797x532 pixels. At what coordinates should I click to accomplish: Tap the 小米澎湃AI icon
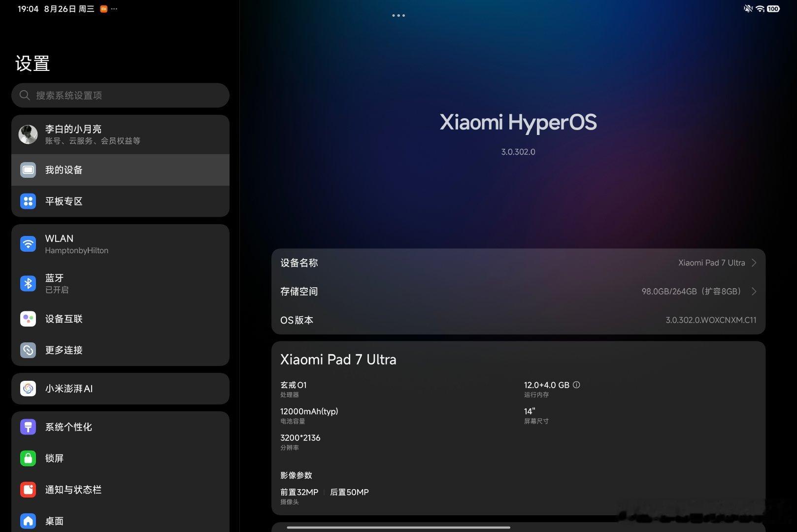tap(28, 389)
